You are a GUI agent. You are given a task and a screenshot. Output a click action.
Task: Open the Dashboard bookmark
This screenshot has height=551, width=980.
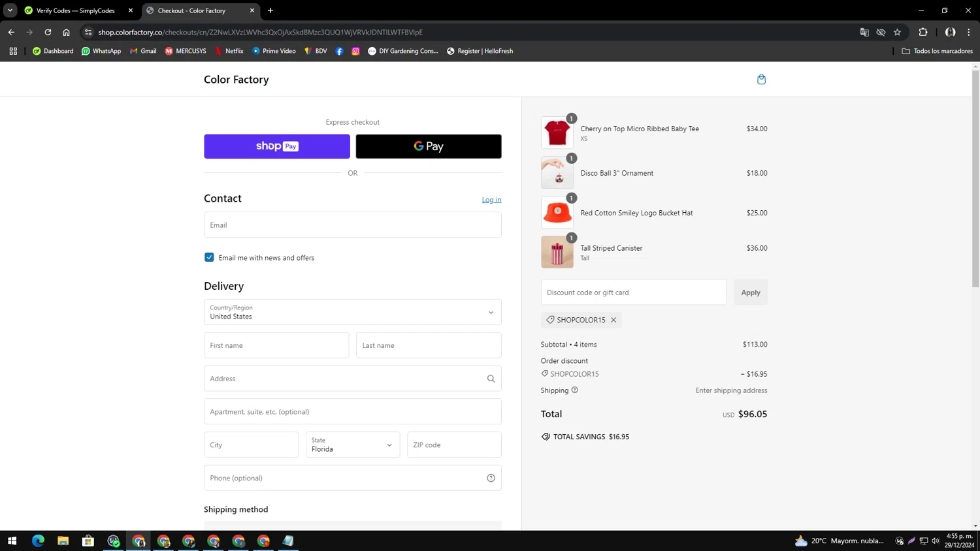(x=53, y=51)
